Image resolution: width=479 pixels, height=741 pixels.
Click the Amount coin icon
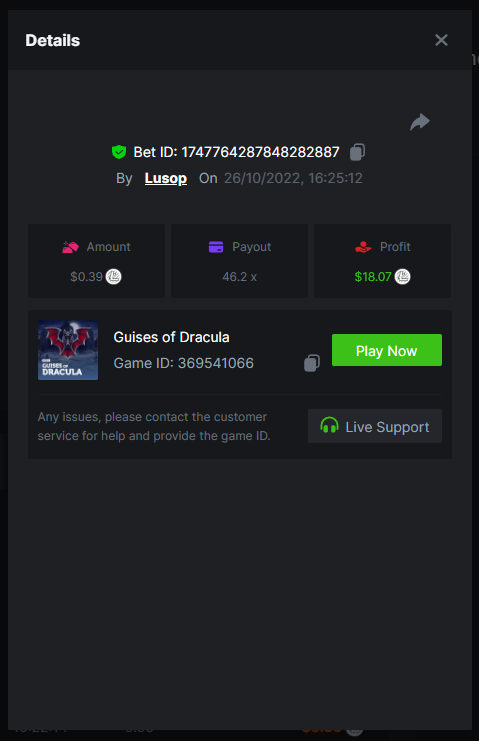[113, 276]
